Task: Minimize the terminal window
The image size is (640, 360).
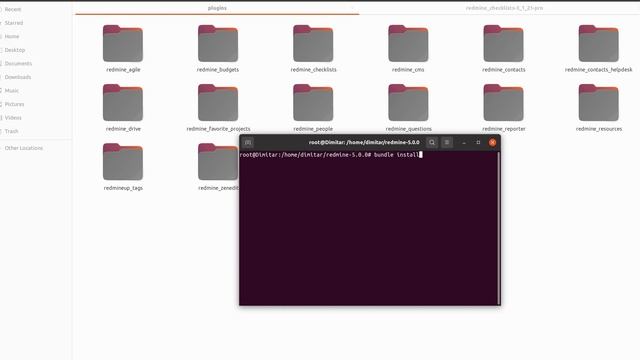Action: coord(464,142)
